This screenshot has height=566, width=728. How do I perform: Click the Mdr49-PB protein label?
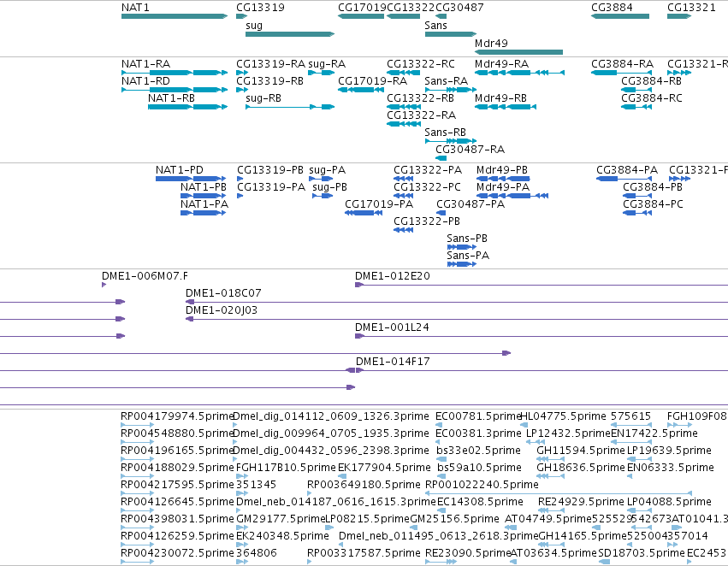(502, 170)
